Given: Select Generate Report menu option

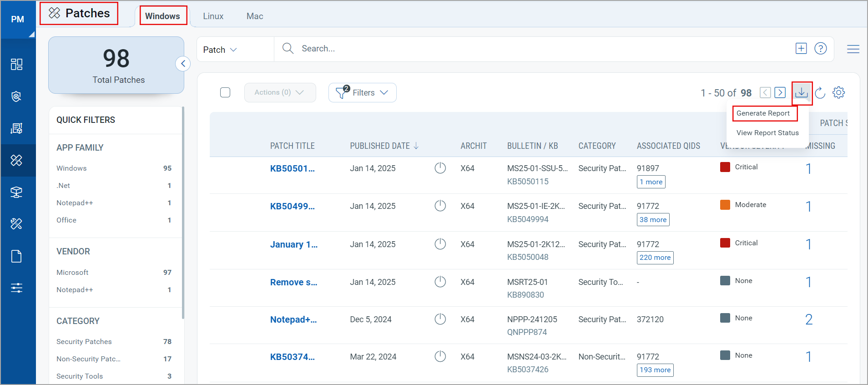Looking at the screenshot, I should (763, 113).
